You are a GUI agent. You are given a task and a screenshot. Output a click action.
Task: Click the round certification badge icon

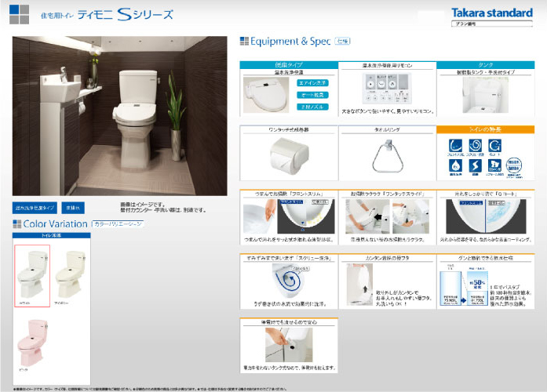(514, 165)
